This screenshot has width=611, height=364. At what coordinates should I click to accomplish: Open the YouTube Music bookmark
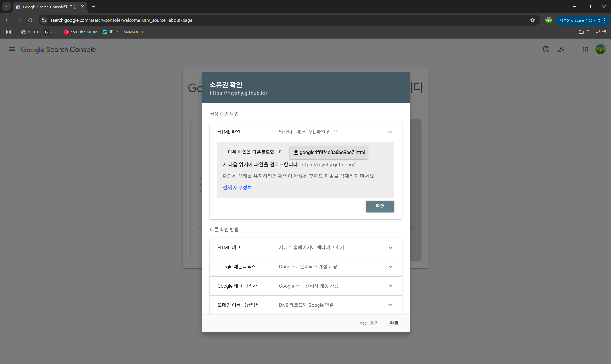(x=80, y=32)
